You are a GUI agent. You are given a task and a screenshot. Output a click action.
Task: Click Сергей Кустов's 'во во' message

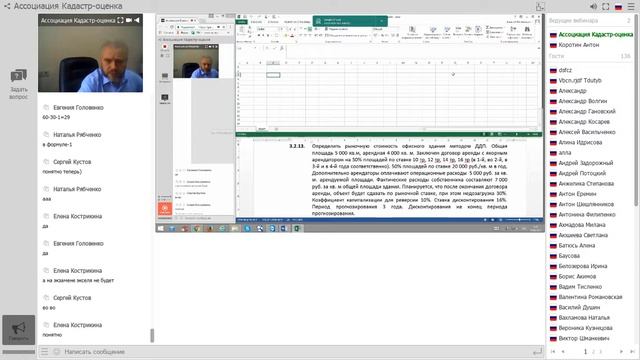pyautogui.click(x=49, y=308)
